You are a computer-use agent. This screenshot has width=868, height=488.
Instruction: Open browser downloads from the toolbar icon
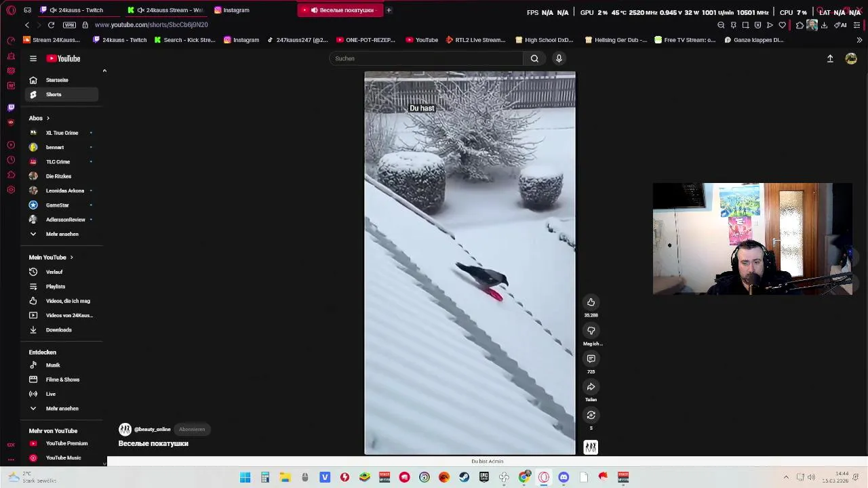(x=824, y=25)
